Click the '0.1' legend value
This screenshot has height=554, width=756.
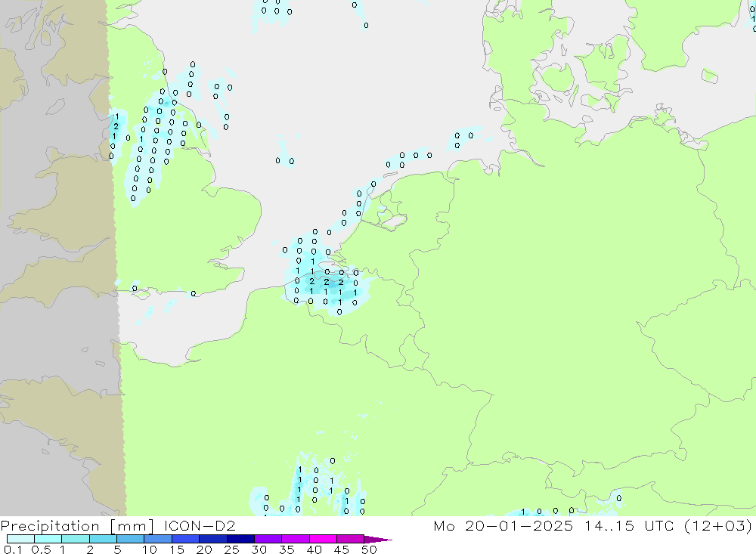tap(13, 549)
